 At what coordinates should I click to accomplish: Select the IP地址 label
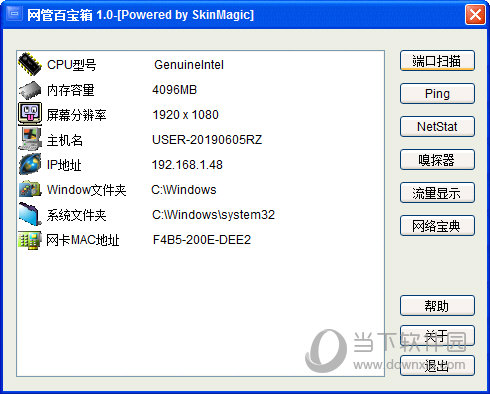point(64,165)
